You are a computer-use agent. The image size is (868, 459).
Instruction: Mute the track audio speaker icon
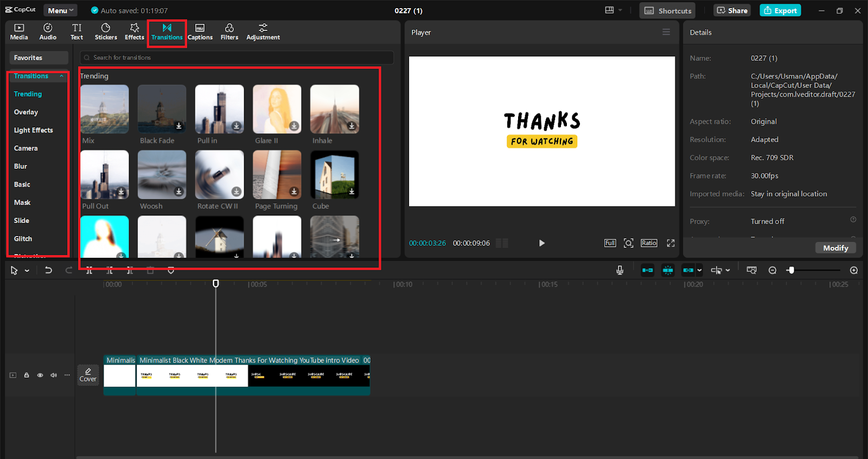(x=54, y=375)
